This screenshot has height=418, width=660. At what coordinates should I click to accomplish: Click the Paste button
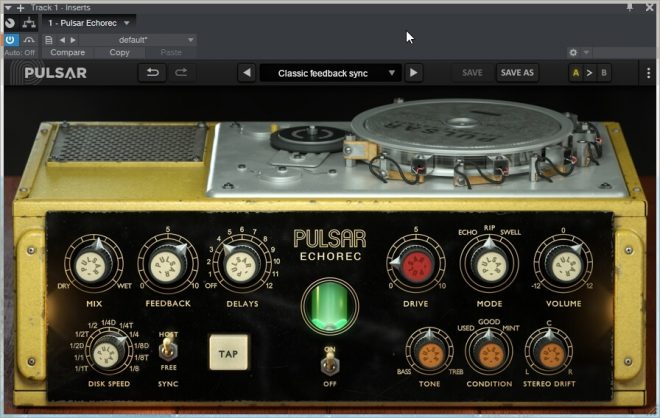[x=171, y=53]
